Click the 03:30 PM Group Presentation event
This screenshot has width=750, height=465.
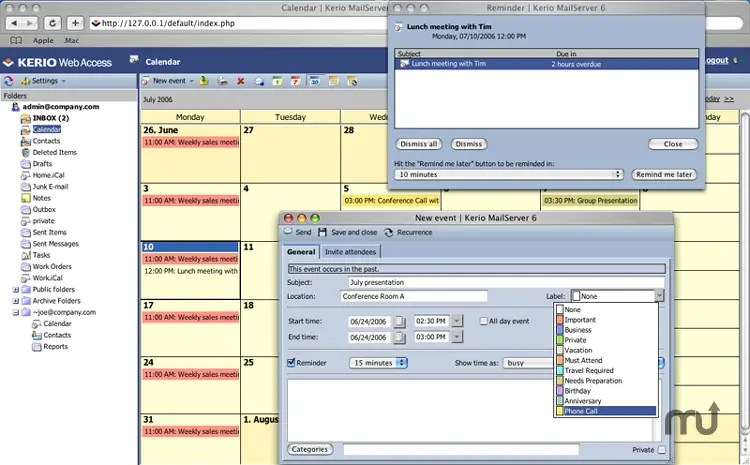tap(590, 200)
